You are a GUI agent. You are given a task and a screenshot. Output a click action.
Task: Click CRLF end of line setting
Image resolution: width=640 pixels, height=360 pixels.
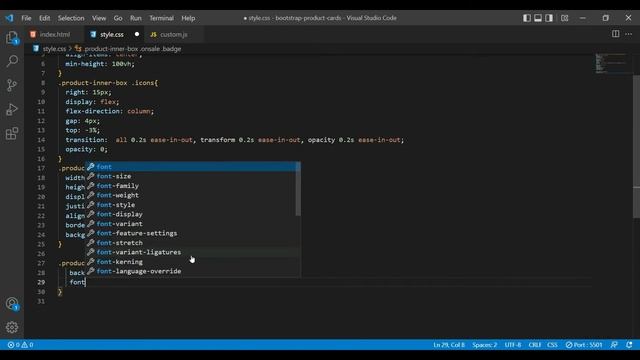tap(534, 345)
